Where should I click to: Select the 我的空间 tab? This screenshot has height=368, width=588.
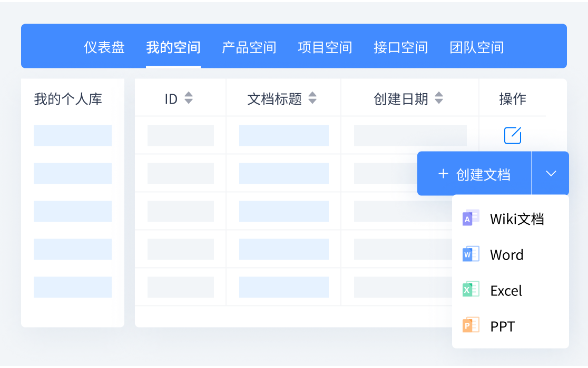click(x=173, y=47)
